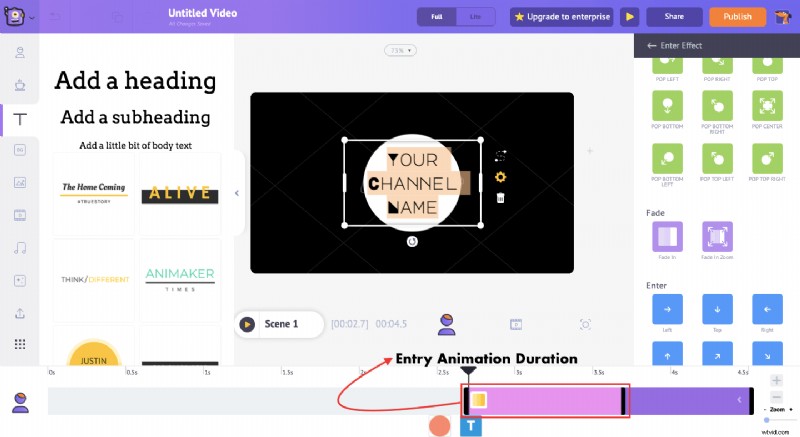This screenshot has height=437, width=800.
Task: Click the timeline playhead marker
Action: coord(468,371)
